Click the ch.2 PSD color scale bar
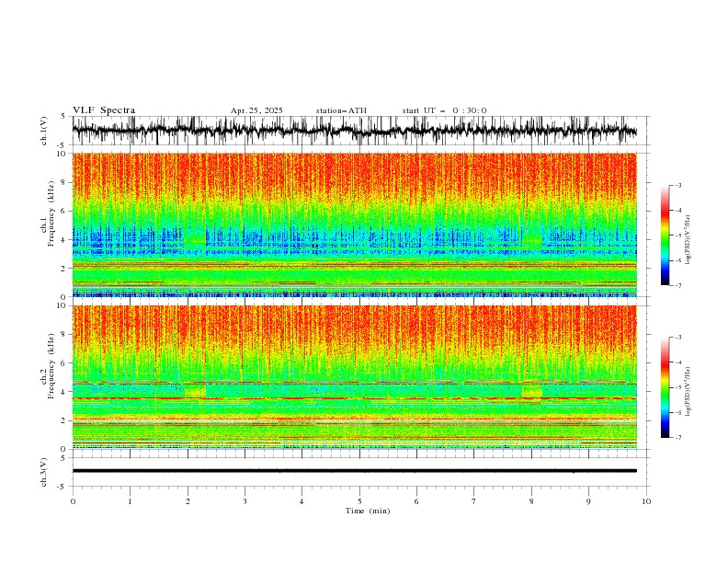This screenshot has height=563, width=728. coord(665,387)
